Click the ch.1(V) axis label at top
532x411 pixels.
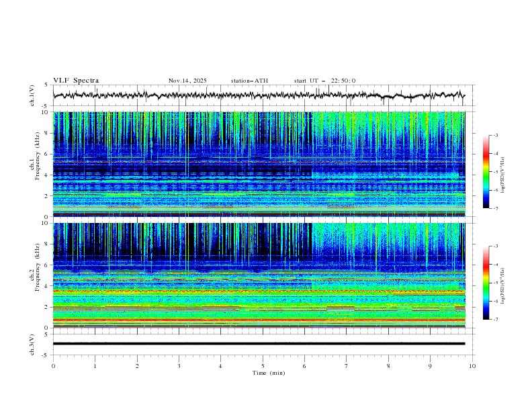click(x=32, y=95)
